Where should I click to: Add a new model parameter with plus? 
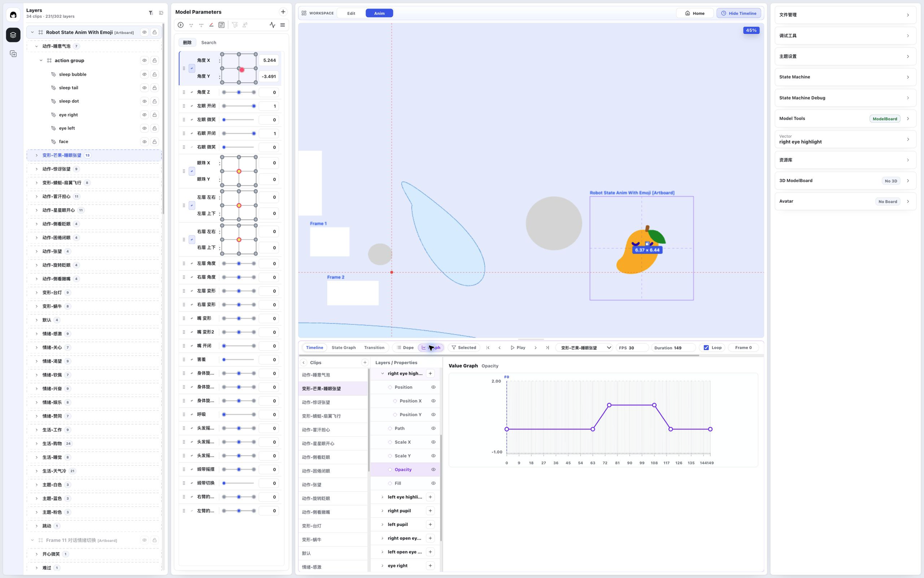283,12
